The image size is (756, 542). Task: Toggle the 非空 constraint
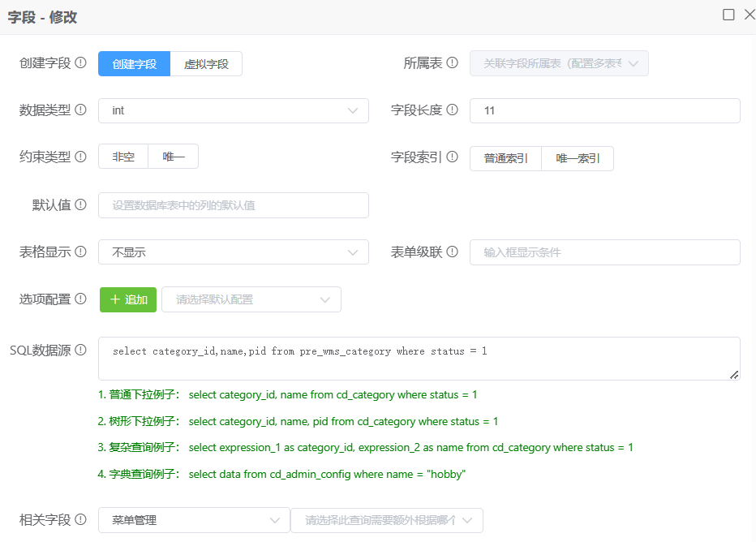click(123, 157)
